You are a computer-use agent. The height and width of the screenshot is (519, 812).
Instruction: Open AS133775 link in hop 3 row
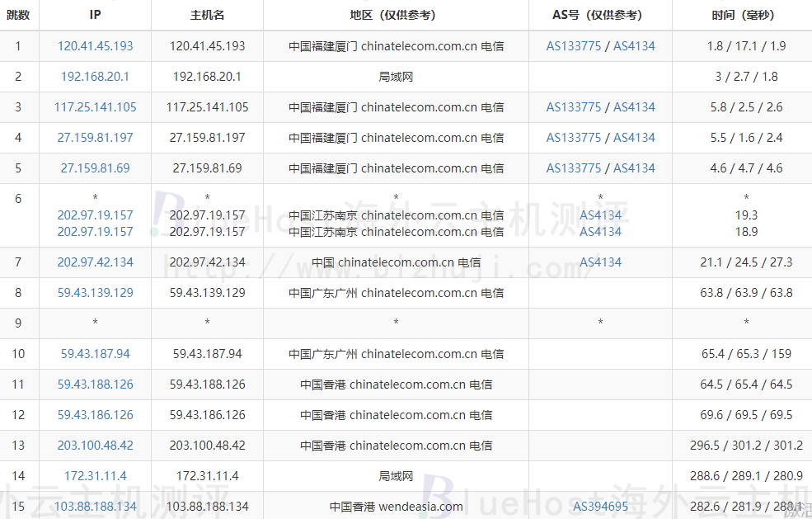[574, 107]
